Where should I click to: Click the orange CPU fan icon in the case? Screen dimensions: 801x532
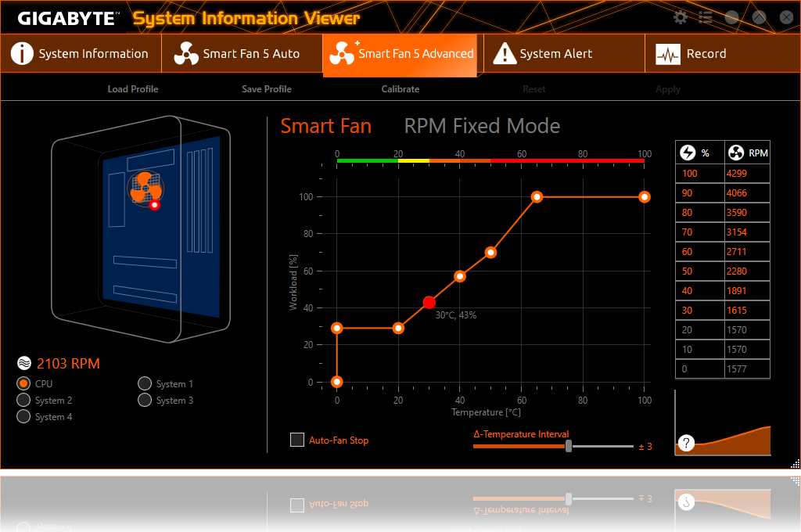(x=144, y=189)
